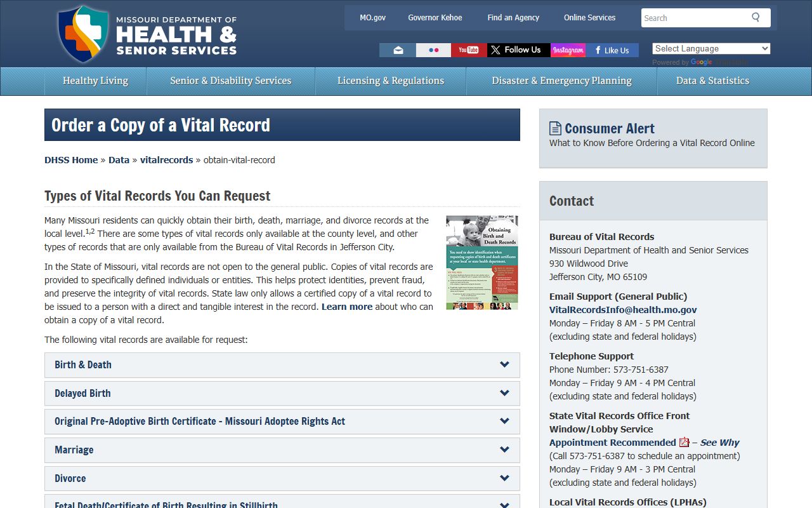Click Find an Agency link

click(x=513, y=18)
